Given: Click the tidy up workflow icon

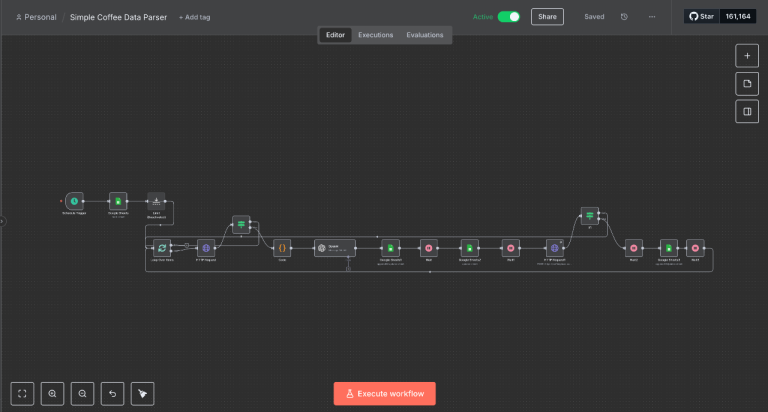Looking at the screenshot, I should point(143,394).
